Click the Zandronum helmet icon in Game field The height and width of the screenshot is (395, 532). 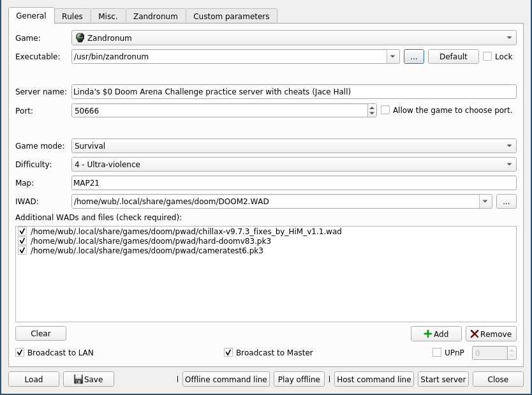pyautogui.click(x=80, y=38)
